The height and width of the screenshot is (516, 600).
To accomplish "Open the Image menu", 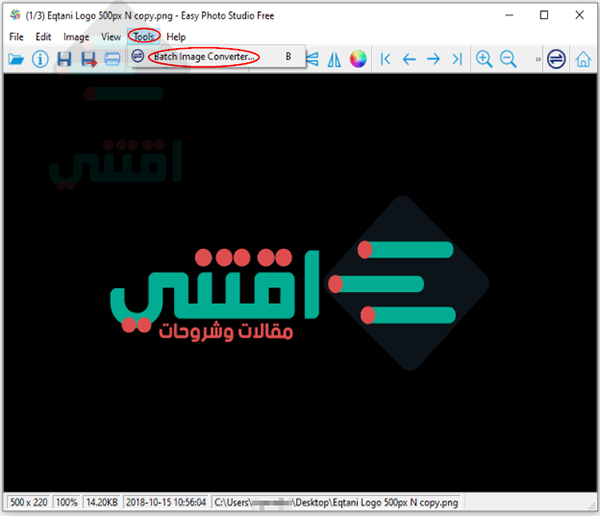I will coord(76,37).
